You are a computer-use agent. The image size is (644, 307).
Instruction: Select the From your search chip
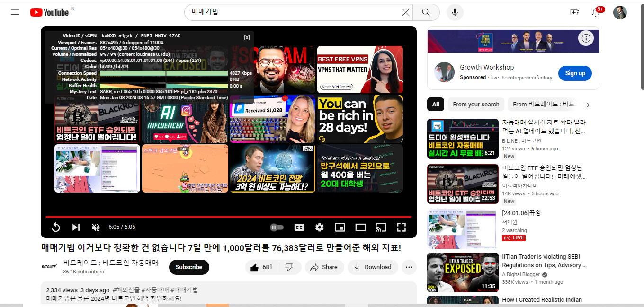(x=476, y=105)
